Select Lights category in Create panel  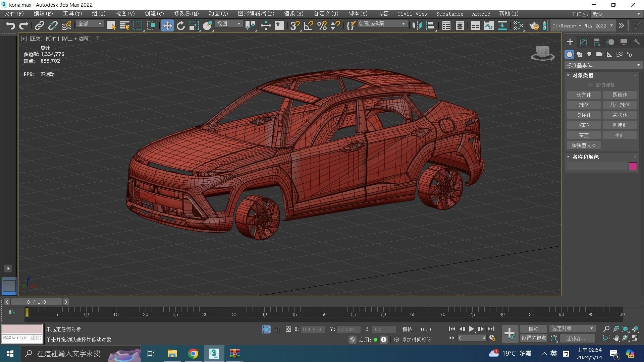coord(589,54)
